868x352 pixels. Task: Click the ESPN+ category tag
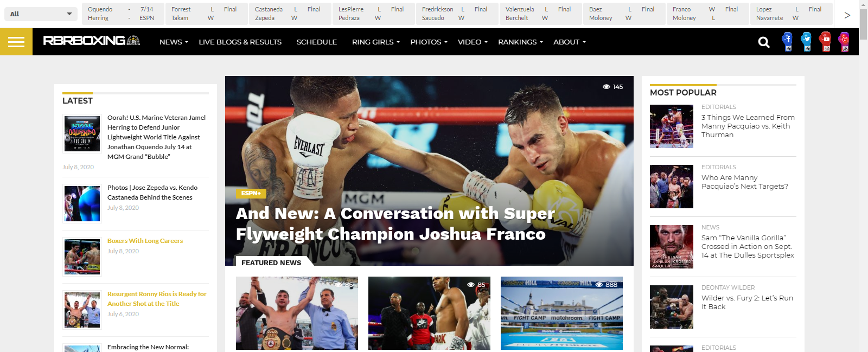(251, 193)
